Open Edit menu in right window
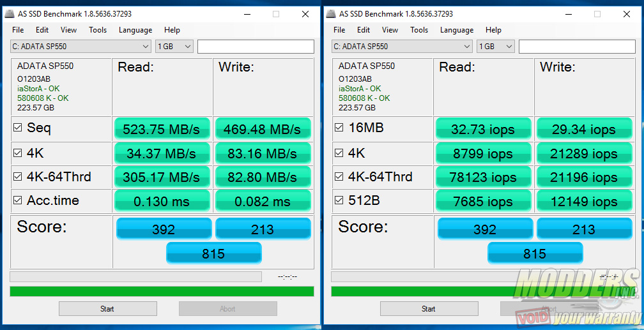This screenshot has width=644, height=330. coord(364,30)
